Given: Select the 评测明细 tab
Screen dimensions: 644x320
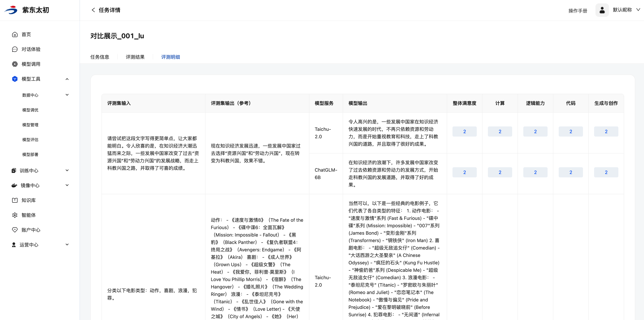Looking at the screenshot, I should tap(170, 57).
